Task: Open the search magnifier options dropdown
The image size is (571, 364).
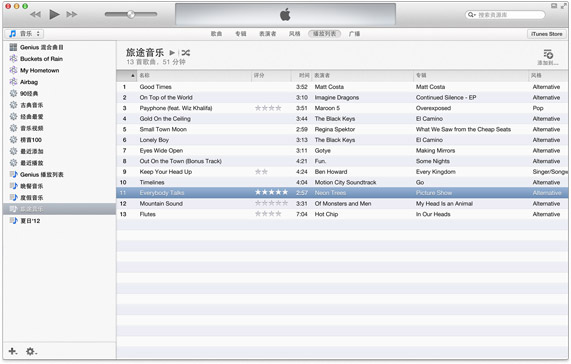Action: [x=472, y=15]
